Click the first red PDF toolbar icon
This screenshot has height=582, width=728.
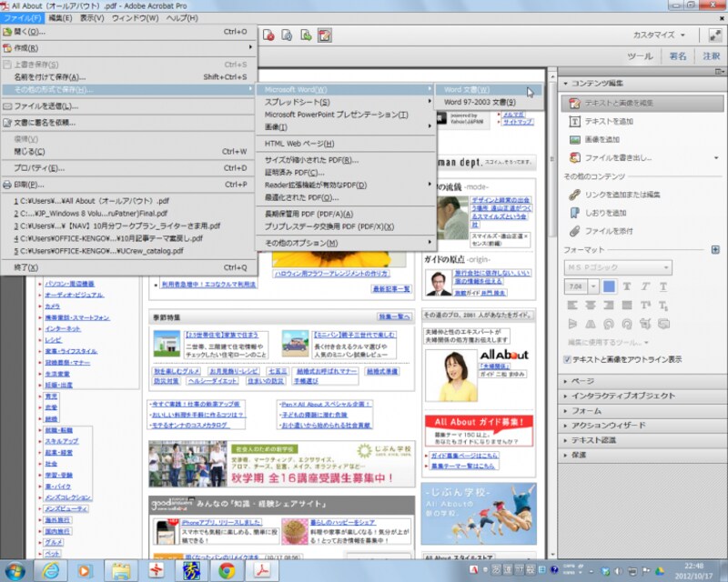(x=268, y=35)
